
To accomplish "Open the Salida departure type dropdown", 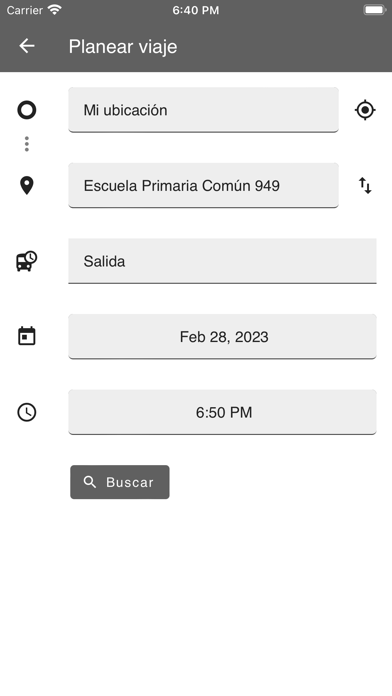I will click(x=222, y=261).
